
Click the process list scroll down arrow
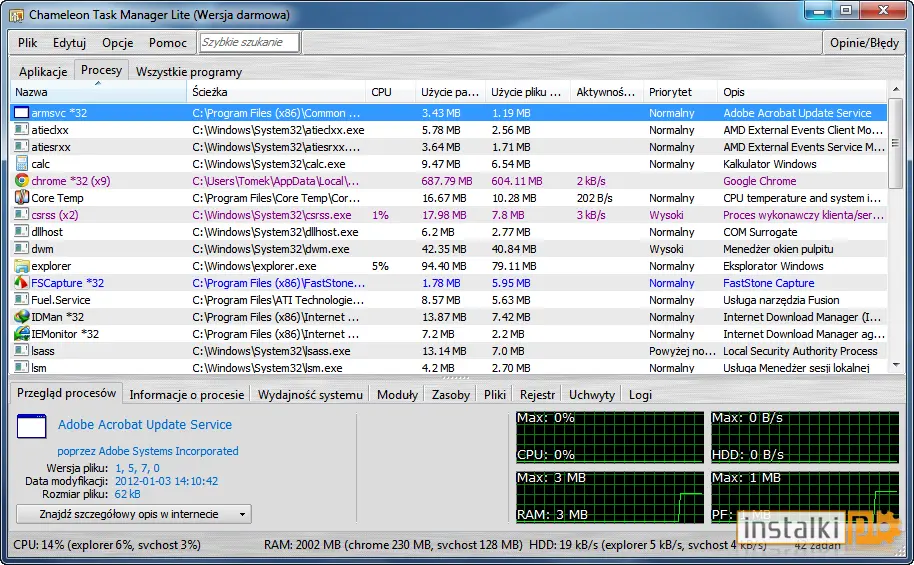pyautogui.click(x=896, y=365)
